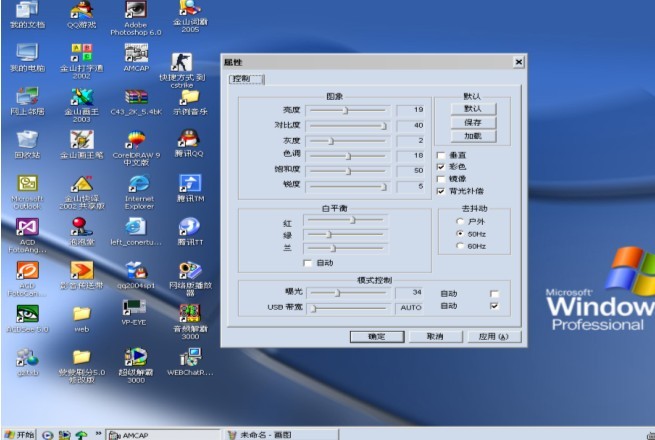Click the 开始 Start button

pos(19,434)
